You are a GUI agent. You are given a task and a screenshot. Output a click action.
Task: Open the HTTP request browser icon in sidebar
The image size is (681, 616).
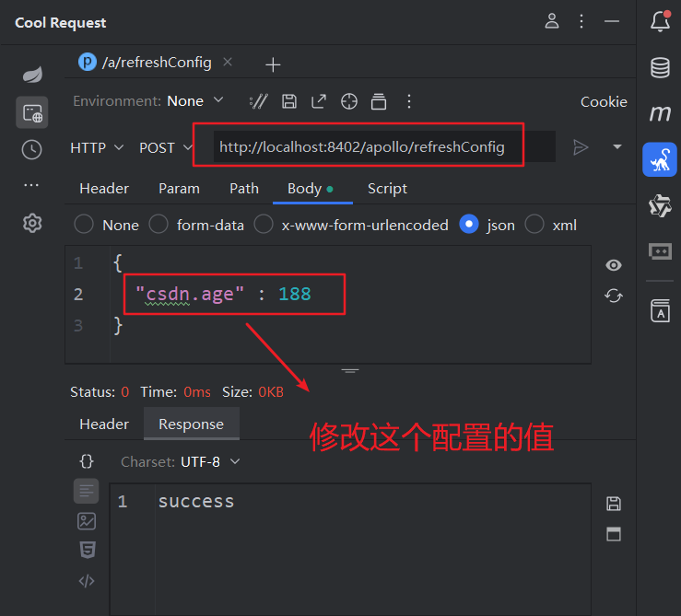[x=32, y=112]
